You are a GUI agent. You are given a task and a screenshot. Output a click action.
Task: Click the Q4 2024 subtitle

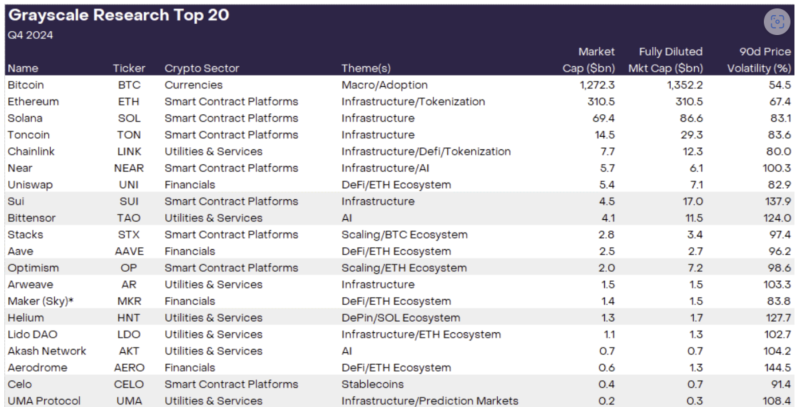point(30,34)
